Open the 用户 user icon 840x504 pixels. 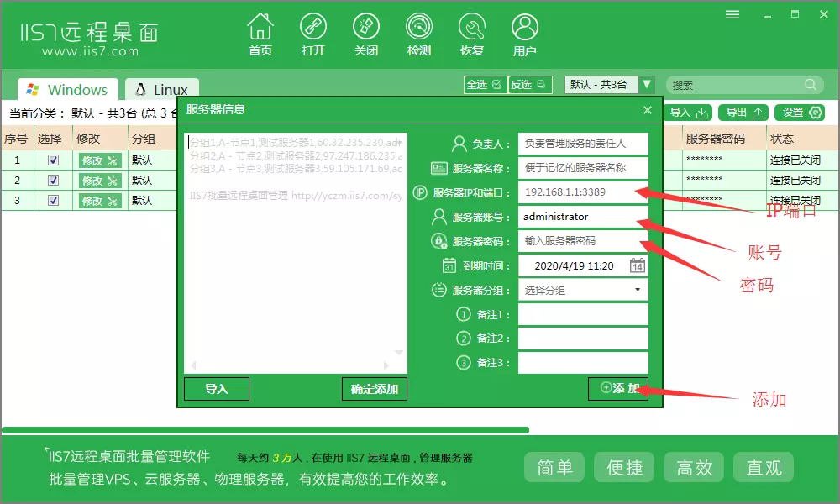click(x=524, y=34)
